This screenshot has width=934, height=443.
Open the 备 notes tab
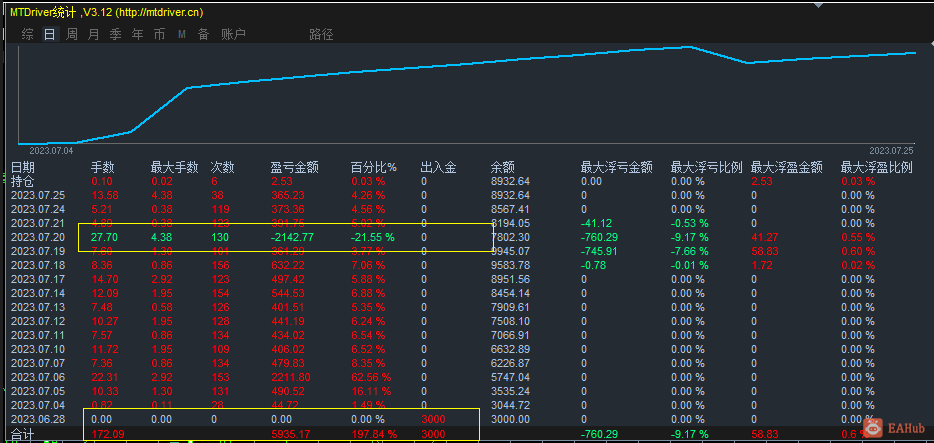pos(204,35)
